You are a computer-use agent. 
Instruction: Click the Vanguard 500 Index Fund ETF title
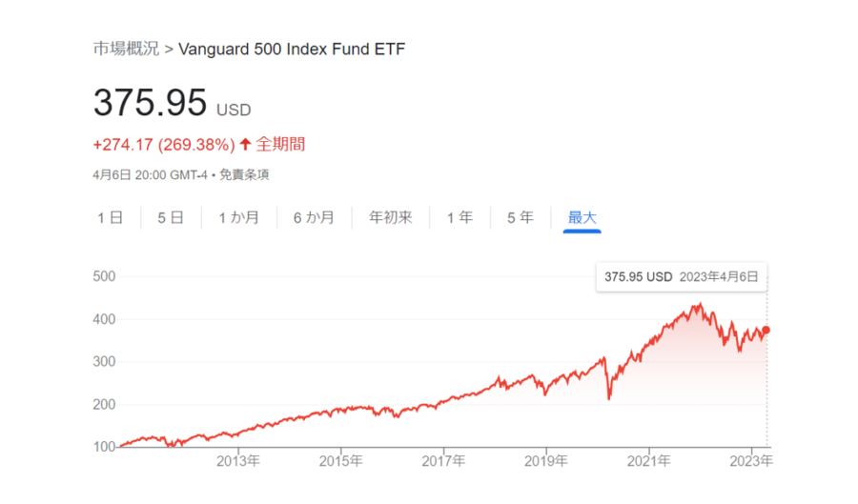(291, 49)
